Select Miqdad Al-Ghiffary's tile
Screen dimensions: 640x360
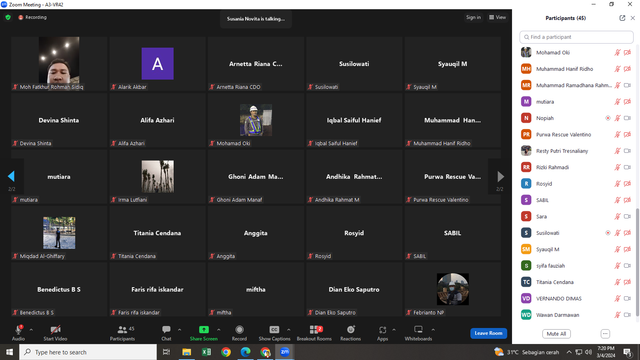[x=59, y=233]
